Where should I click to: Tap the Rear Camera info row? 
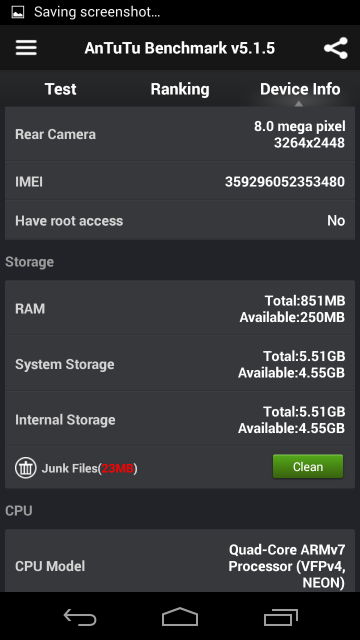tap(180, 134)
